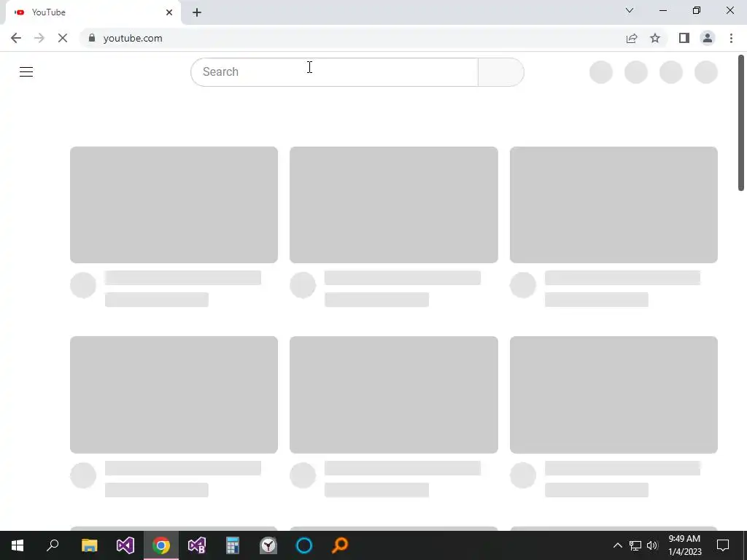Switch to Chrome in the taskbar
Image resolution: width=747 pixels, height=560 pixels.
click(161, 545)
